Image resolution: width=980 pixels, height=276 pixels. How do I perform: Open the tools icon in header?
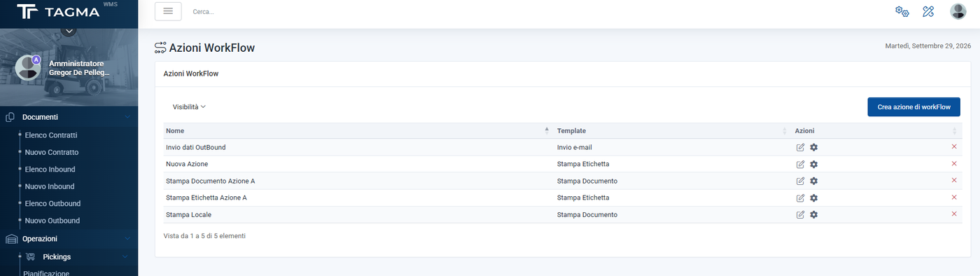pyautogui.click(x=929, y=11)
